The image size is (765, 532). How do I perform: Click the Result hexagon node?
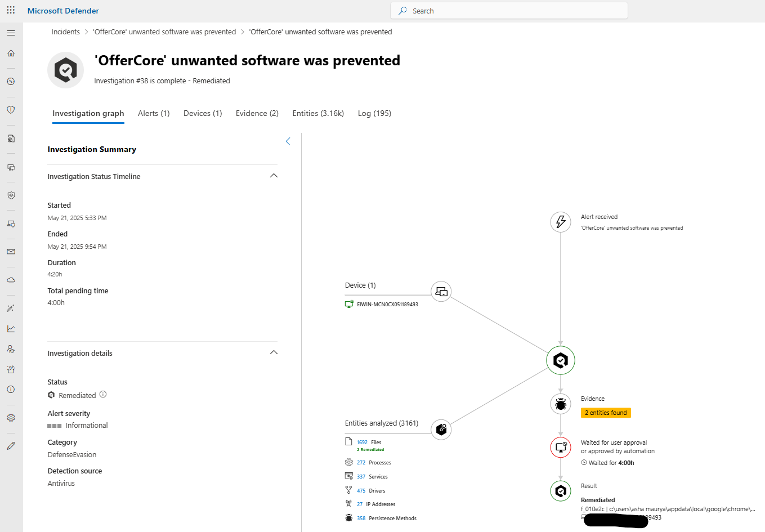click(561, 491)
